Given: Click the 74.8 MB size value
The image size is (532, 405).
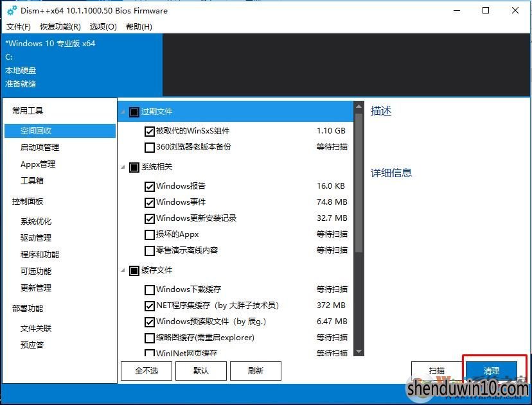Looking at the screenshot, I should 332,202.
